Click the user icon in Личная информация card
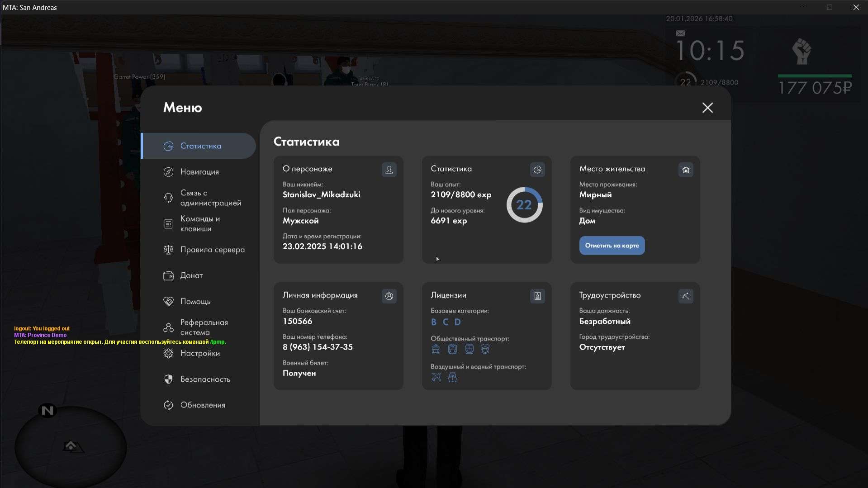 click(389, 296)
